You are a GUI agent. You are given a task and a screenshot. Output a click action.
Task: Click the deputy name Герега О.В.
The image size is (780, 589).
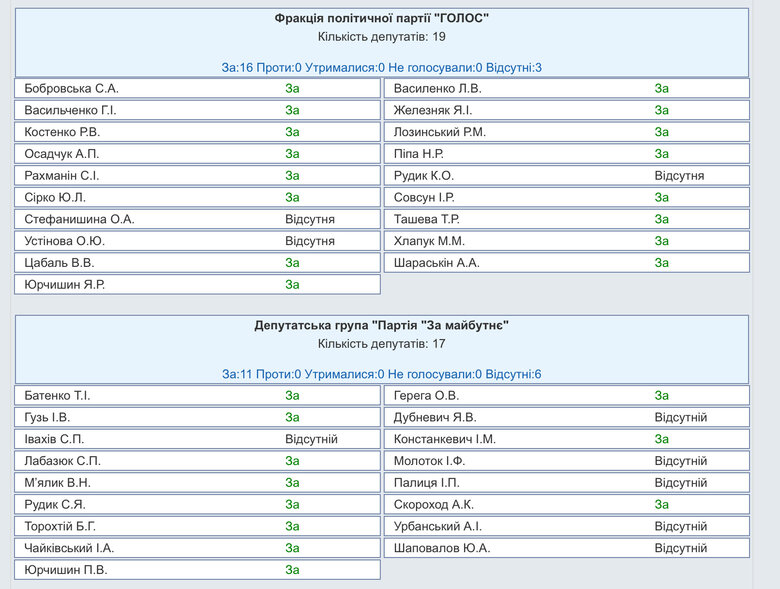click(426, 396)
